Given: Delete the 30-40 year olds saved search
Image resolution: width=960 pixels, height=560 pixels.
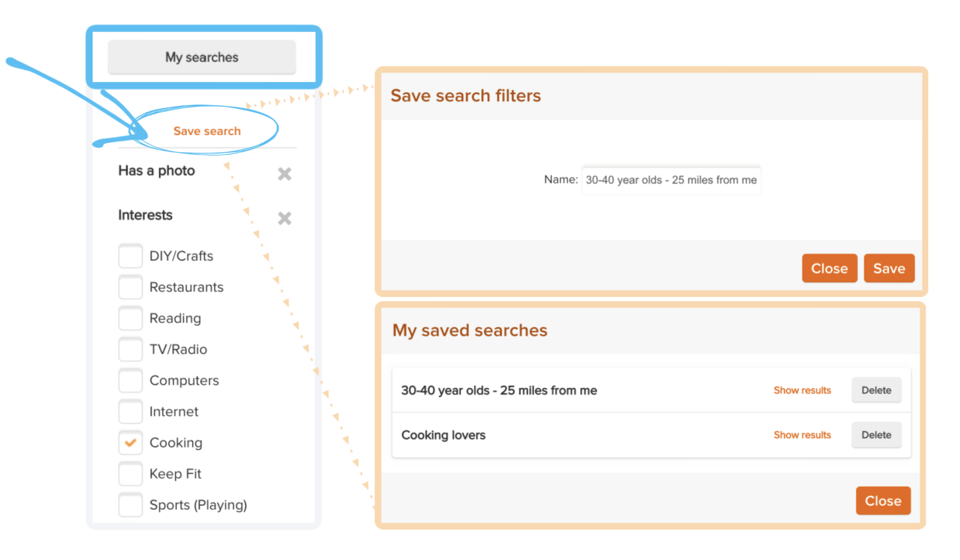Looking at the screenshot, I should click(876, 391).
